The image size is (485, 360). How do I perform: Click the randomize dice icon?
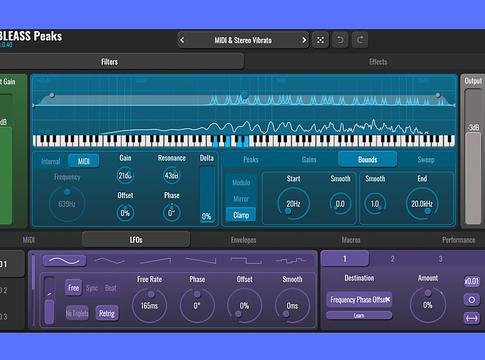point(320,40)
